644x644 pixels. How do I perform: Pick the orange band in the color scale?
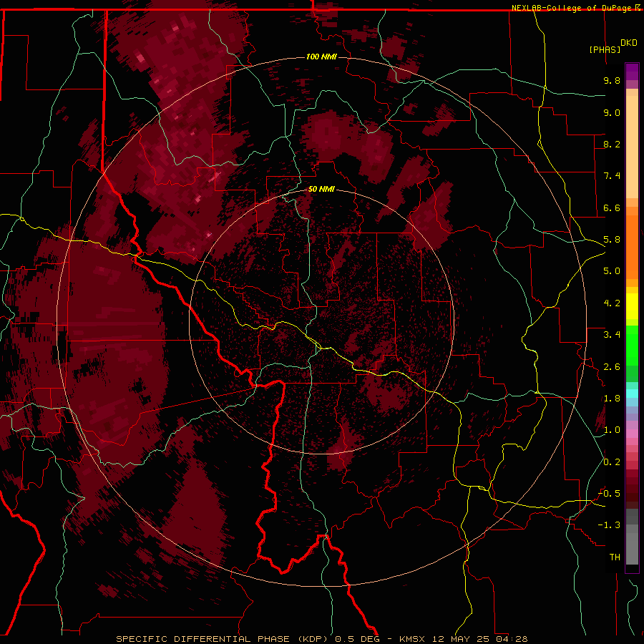632,246
